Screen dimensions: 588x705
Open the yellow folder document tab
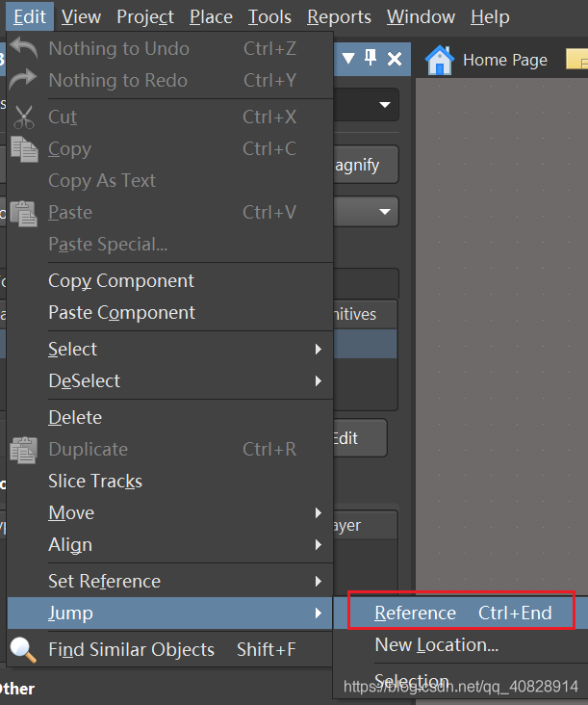point(577,60)
